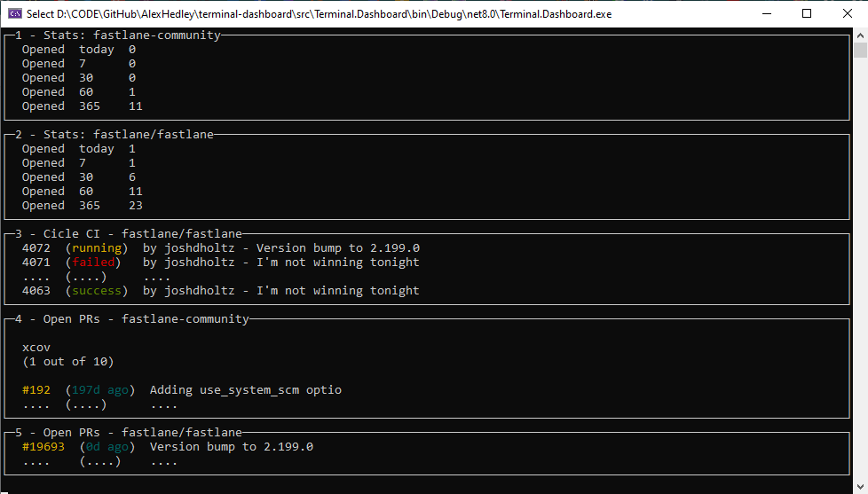
Task: Click 'I'm not winning tonight' on build 4071
Action: pos(338,263)
